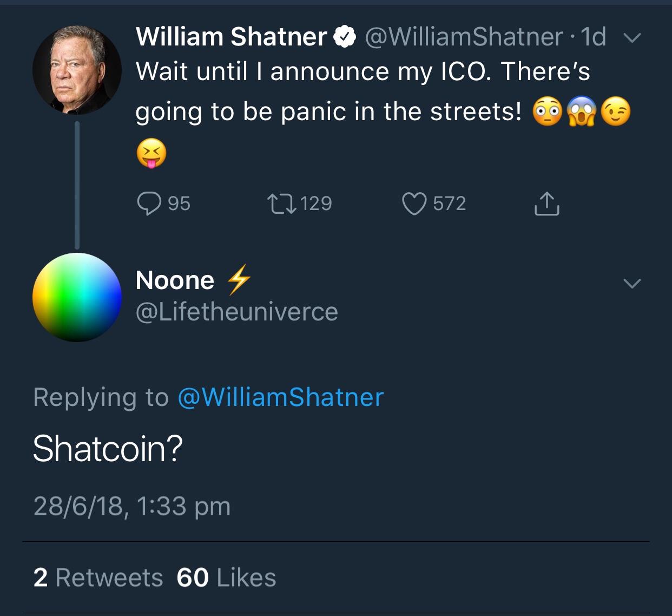The image size is (672, 616).
Task: Tap the retweet arrows icon
Action: click(282, 204)
